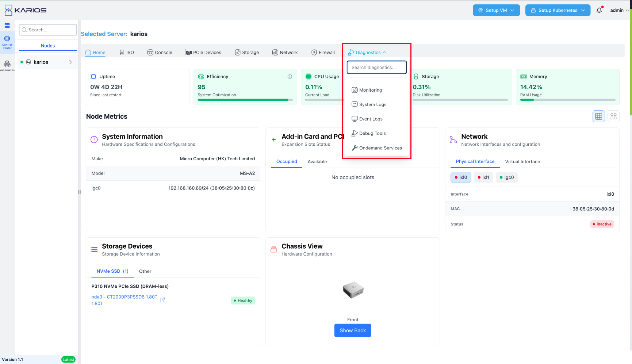Click Efficiency info icon
Screen dimensions: 632x364
pyautogui.click(x=290, y=77)
